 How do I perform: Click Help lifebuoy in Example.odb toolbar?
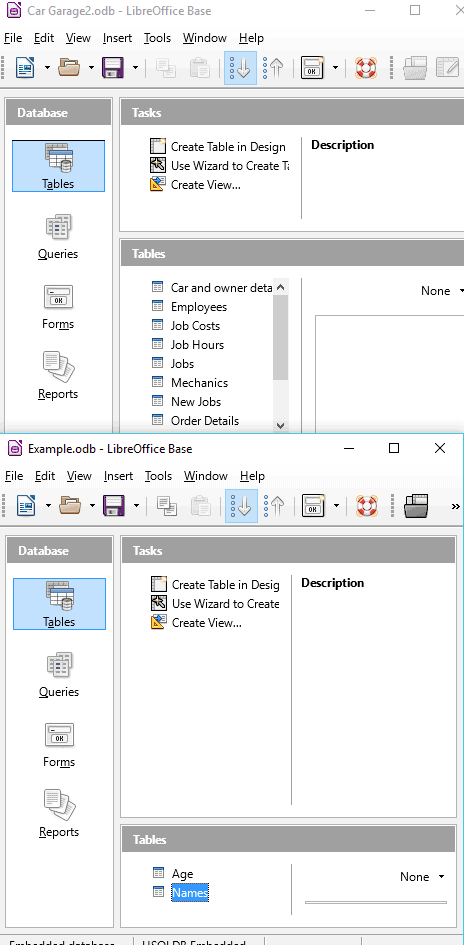coord(367,506)
